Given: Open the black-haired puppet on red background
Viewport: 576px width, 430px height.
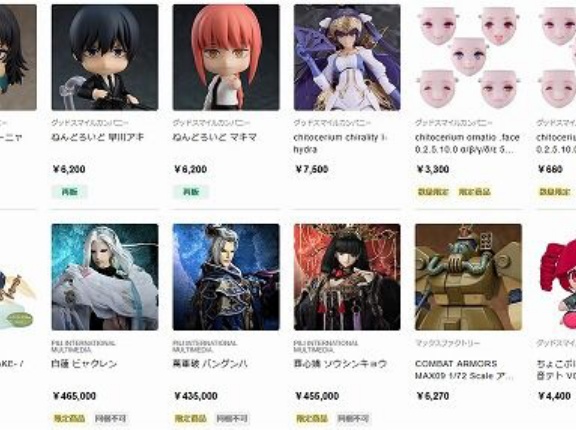Looking at the screenshot, I should pyautogui.click(x=347, y=277).
